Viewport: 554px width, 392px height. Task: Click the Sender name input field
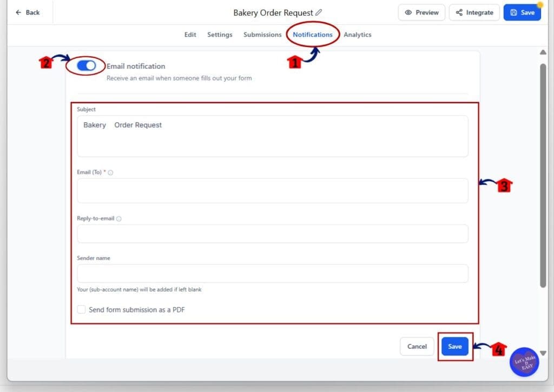click(x=273, y=274)
